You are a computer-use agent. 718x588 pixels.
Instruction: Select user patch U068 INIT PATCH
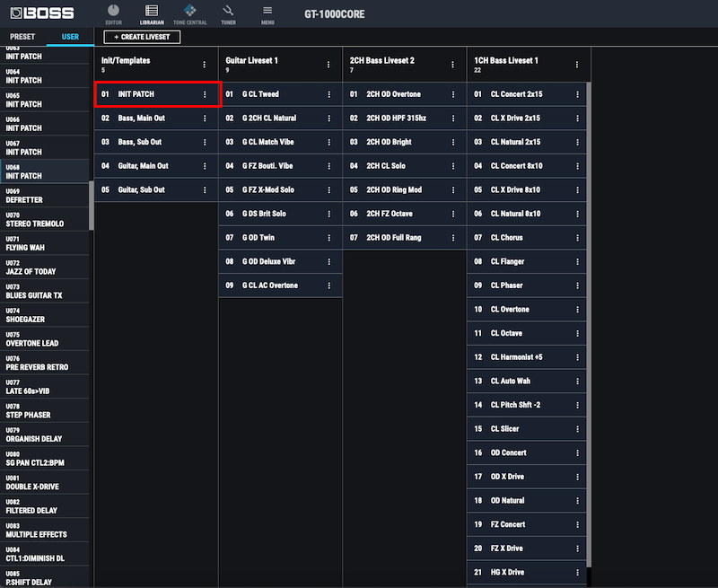coord(44,171)
